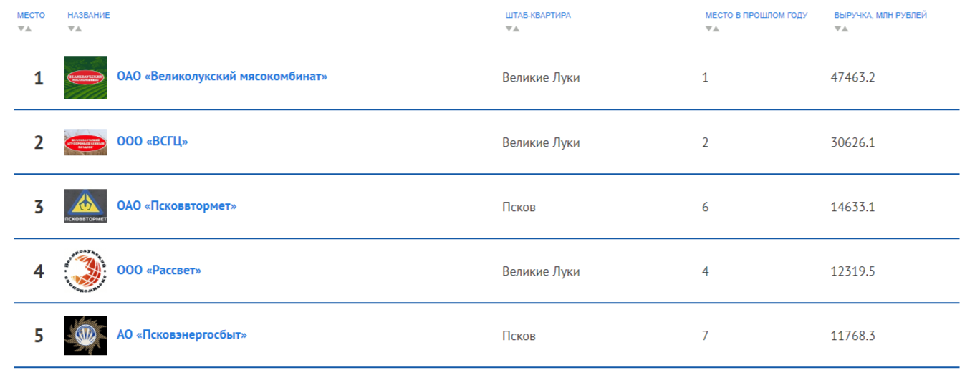
Task: Select the Псковэнергосбыт sun logo icon
Action: pyautogui.click(x=85, y=335)
